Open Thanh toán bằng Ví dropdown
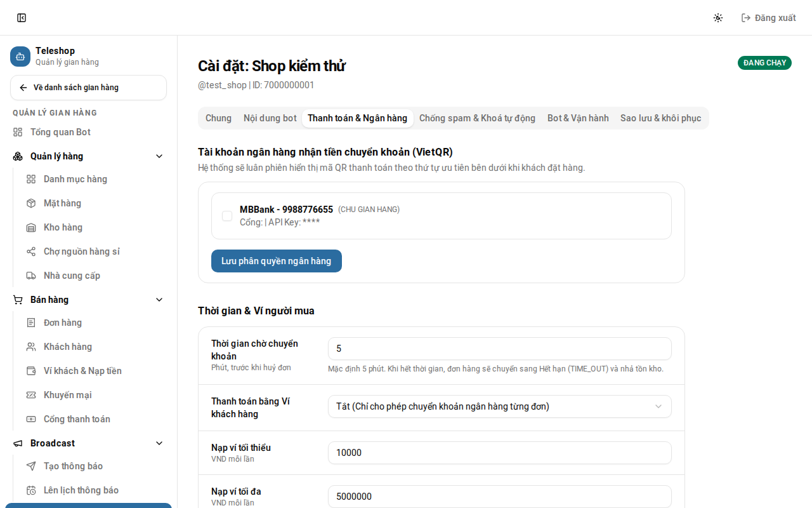812x508 pixels. click(x=499, y=406)
